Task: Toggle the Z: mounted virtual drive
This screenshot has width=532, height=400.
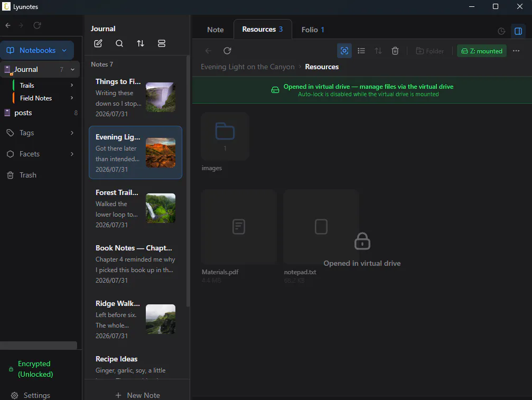Action: 482,51
